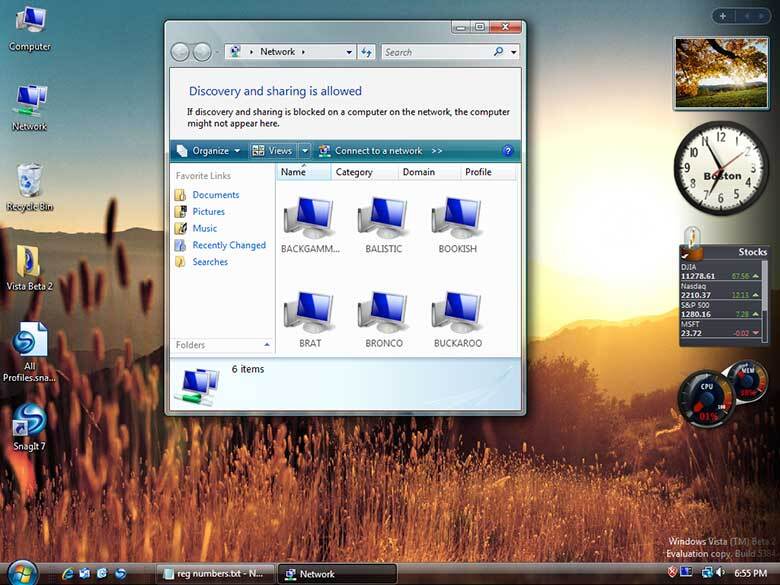Image resolution: width=780 pixels, height=585 pixels.
Task: Open the Computer desktop icon
Action: point(30,29)
